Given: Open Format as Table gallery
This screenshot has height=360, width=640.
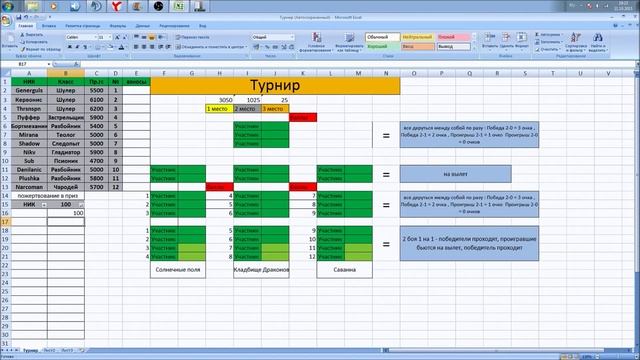Looking at the screenshot, I should click(349, 42).
